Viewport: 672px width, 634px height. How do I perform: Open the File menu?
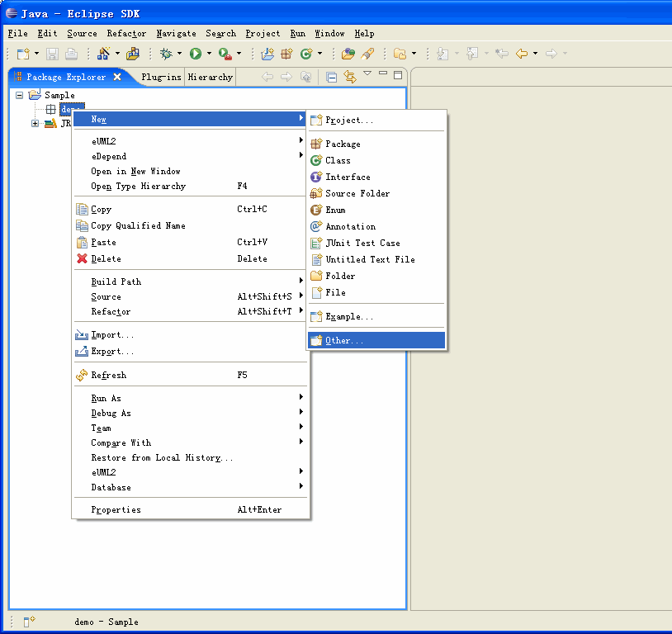click(17, 34)
